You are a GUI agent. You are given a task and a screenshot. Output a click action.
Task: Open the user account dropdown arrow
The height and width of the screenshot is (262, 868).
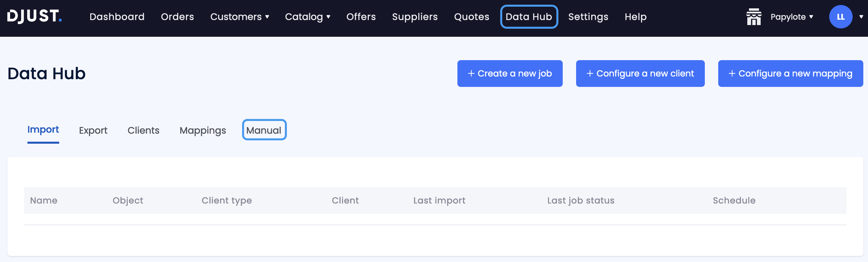(x=861, y=17)
